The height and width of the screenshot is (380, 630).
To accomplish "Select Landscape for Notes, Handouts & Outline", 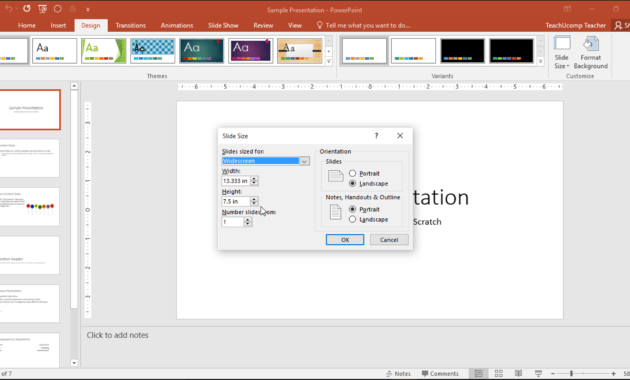I will tap(352, 219).
